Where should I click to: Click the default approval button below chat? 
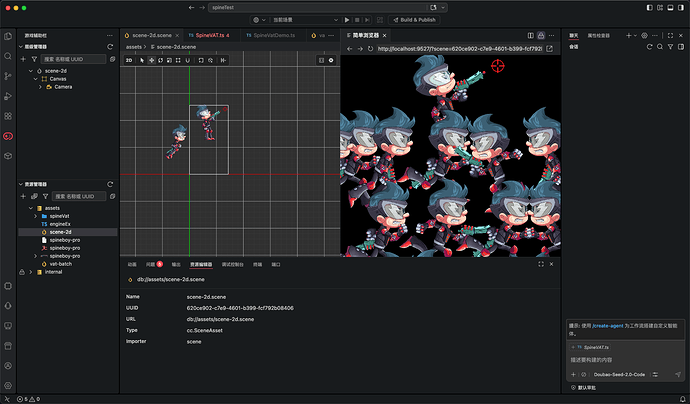point(584,388)
